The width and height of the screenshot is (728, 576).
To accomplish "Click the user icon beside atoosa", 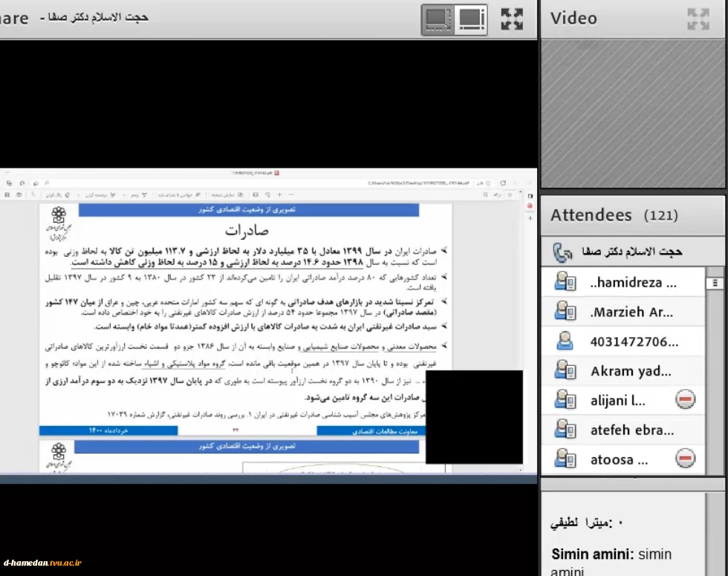I will tap(565, 459).
